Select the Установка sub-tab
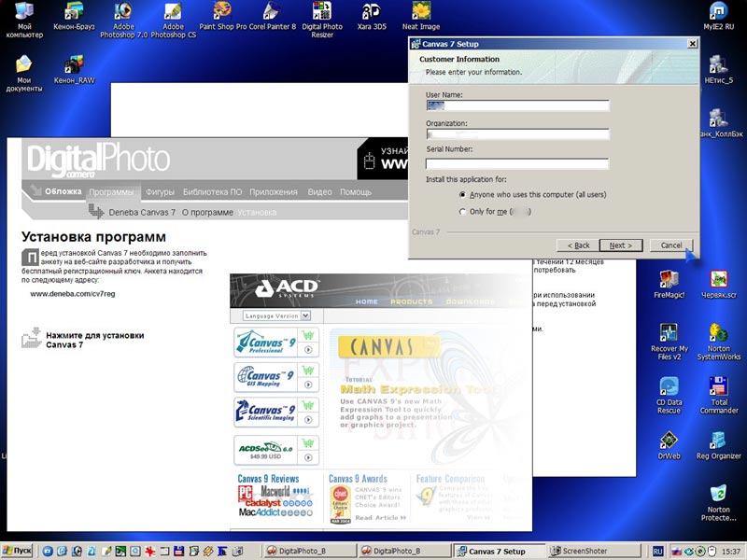Screen dimensions: 747x560 click(257, 213)
